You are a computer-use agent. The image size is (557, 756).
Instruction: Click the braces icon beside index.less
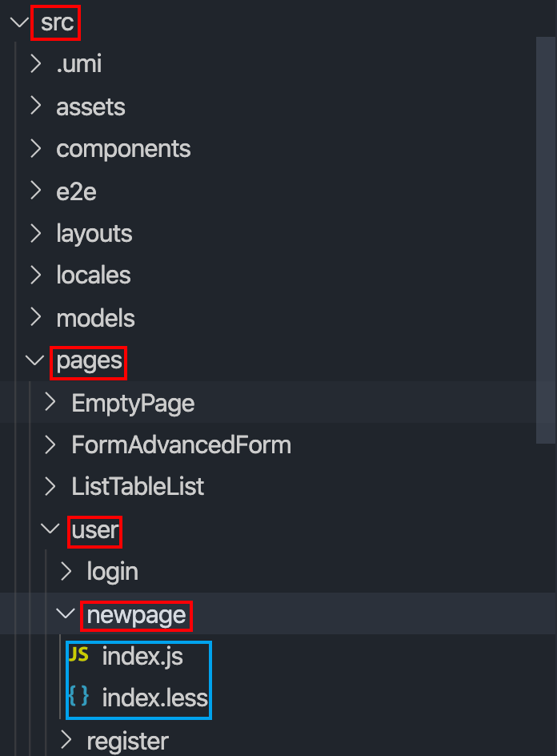pyautogui.click(x=78, y=698)
